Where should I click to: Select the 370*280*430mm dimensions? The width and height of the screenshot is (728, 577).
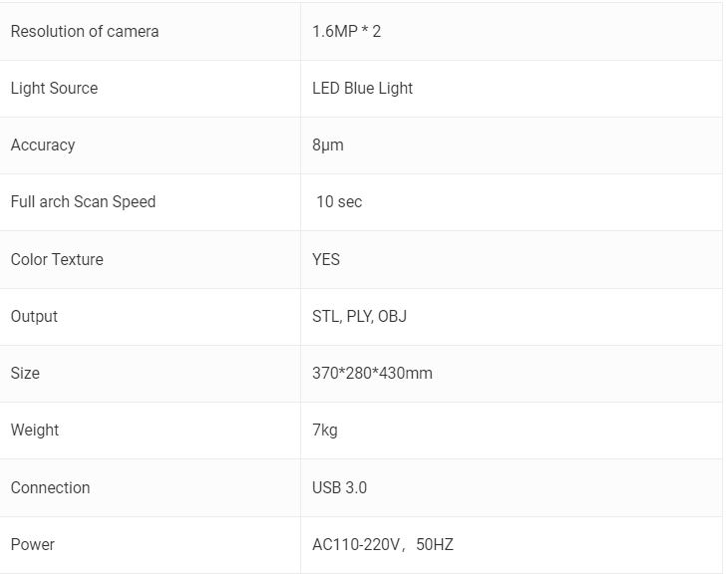click(372, 374)
